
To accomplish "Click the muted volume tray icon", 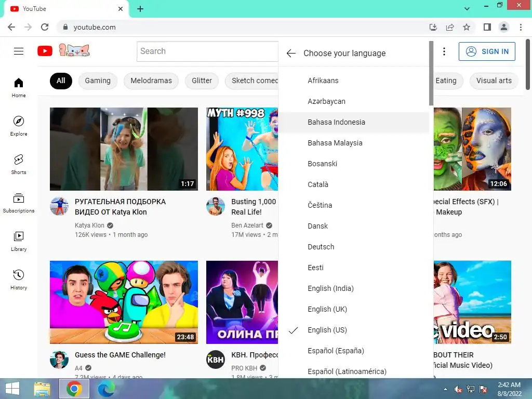I will [x=458, y=389].
